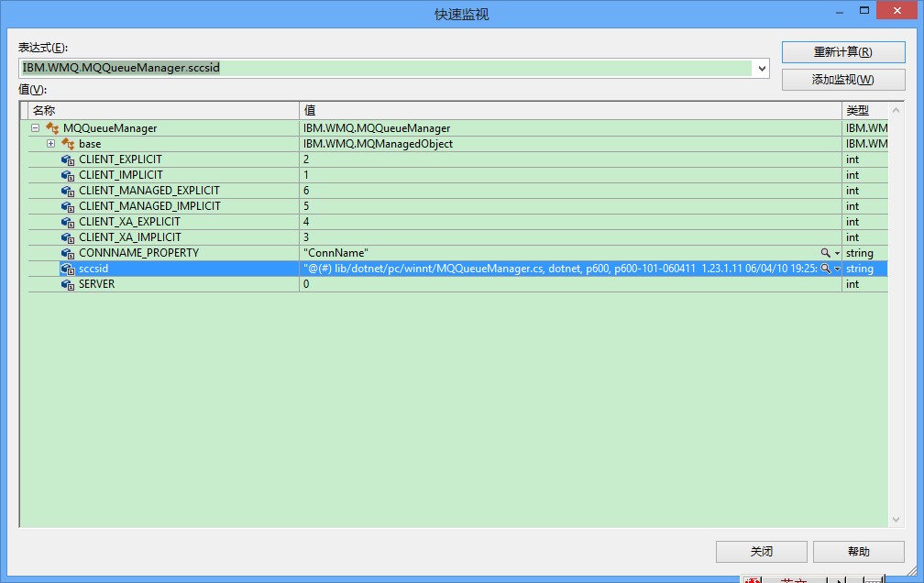Screen dimensions: 924x583
Task: Open text visualizer magnifier for CONNNAME_PROPERTY
Action: click(826, 253)
